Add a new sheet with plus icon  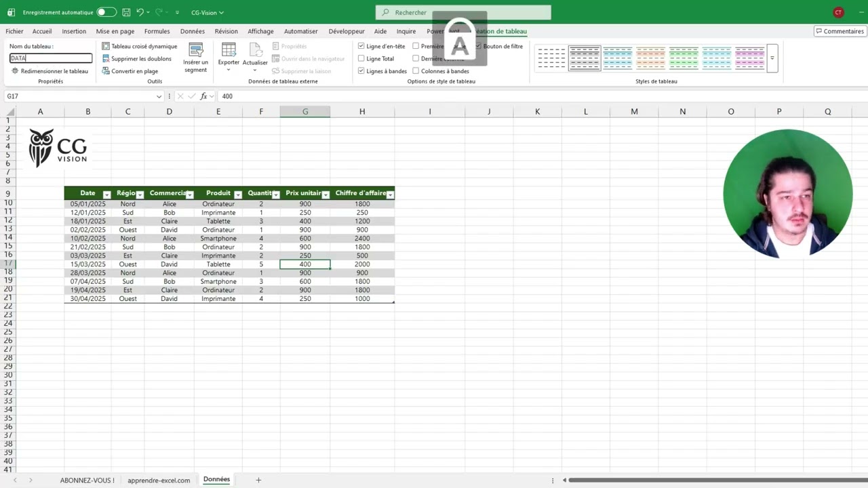point(258,480)
